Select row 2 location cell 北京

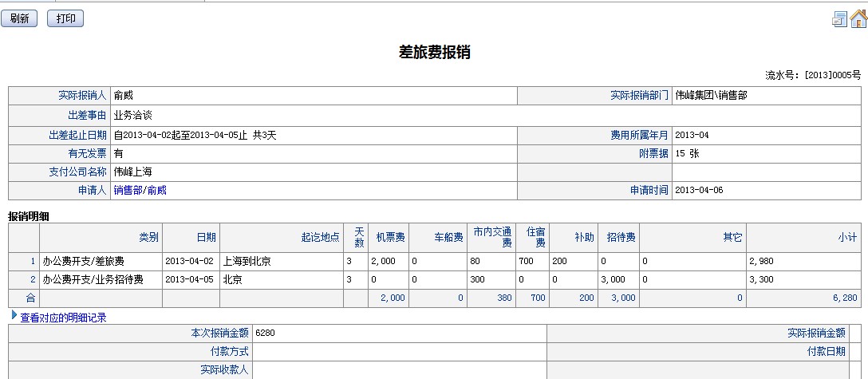pos(232,280)
